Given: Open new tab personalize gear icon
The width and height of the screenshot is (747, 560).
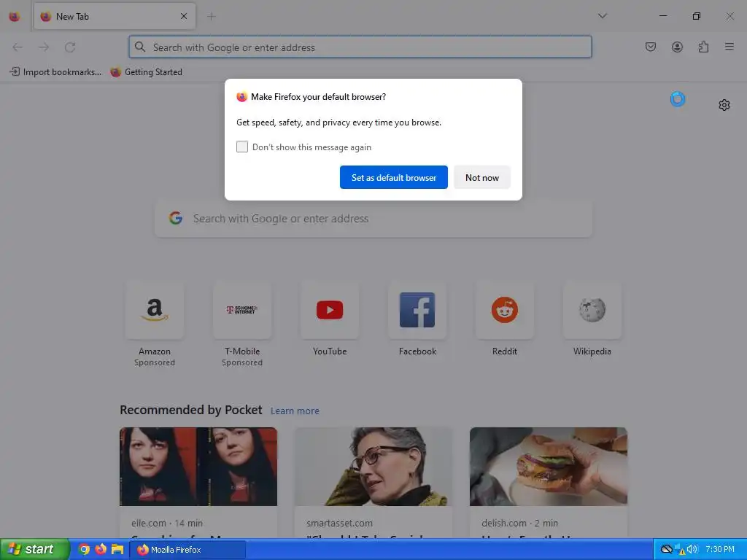Looking at the screenshot, I should [724, 105].
